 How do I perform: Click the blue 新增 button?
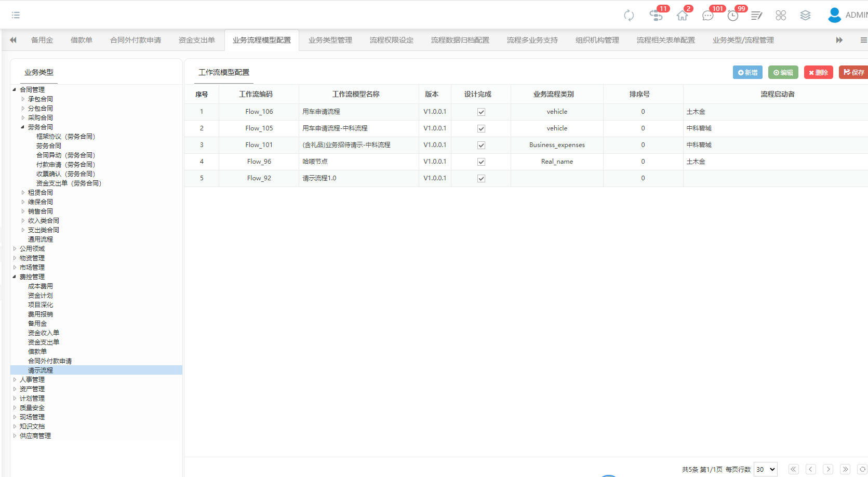tap(747, 72)
